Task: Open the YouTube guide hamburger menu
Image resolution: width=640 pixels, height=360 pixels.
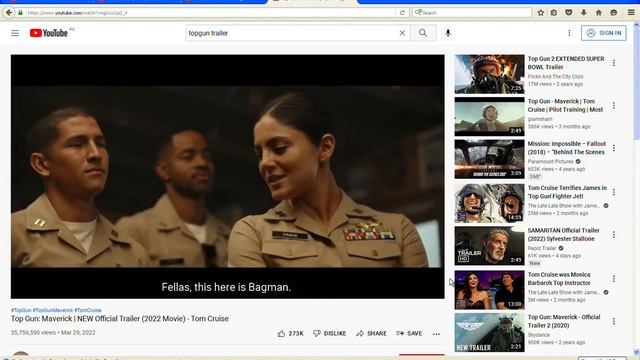Action: click(15, 33)
